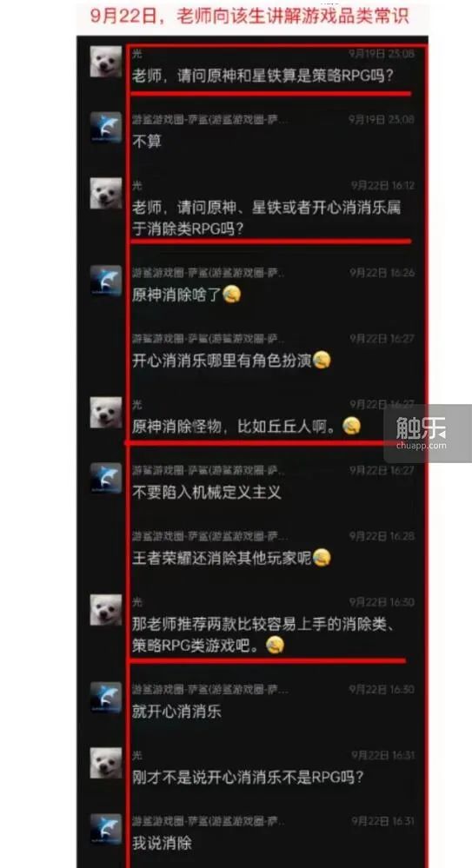Click the emoji after 开心消消乐哪里有角色扮演
472x868 pixels.
[322, 361]
